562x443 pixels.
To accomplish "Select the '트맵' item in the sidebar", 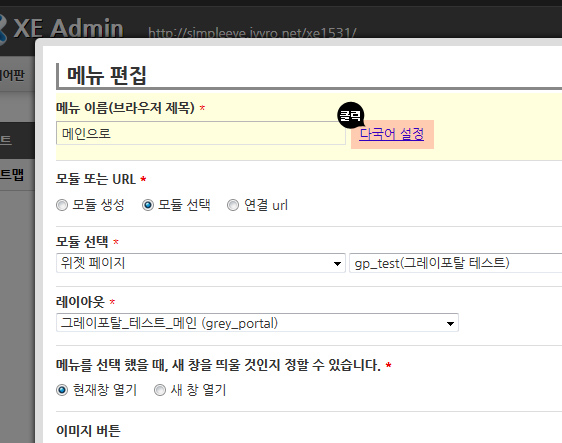I will 12,175.
